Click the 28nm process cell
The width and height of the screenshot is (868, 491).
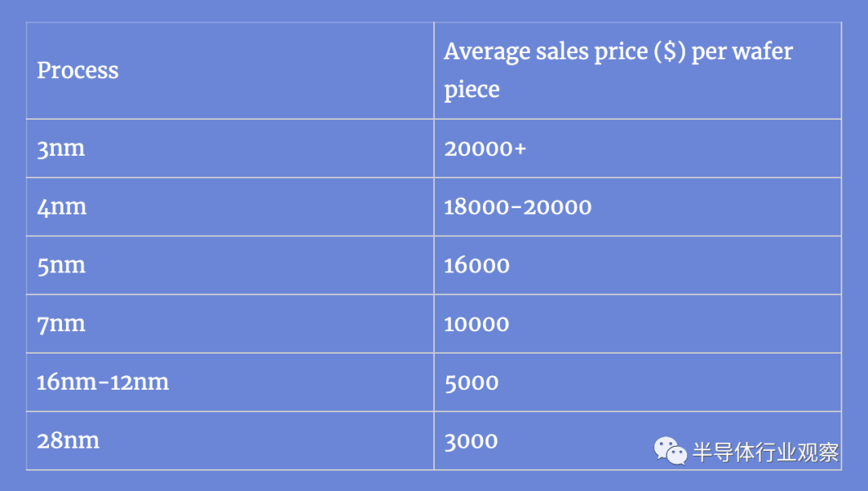(230, 441)
